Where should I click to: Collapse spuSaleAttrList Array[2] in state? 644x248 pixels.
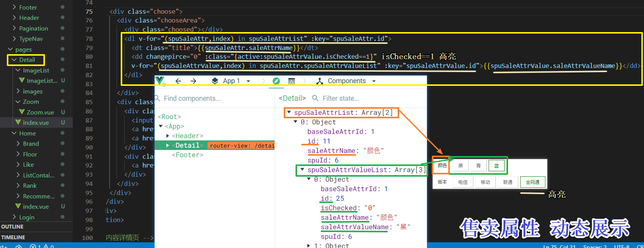click(289, 112)
